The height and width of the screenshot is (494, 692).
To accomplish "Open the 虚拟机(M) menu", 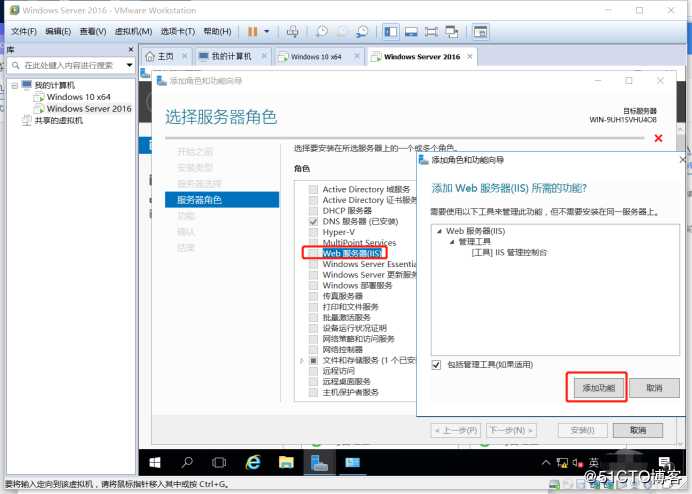I will coord(133,32).
